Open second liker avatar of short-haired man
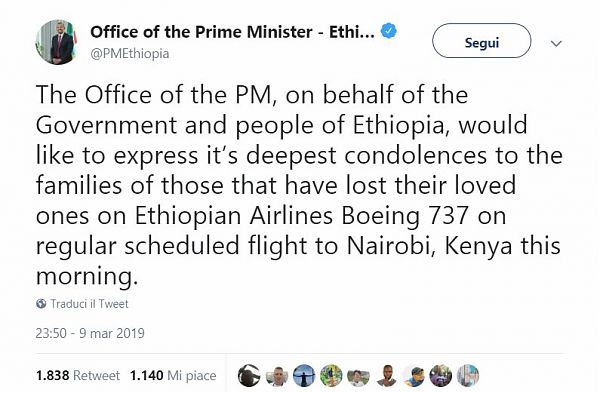 [277, 375]
